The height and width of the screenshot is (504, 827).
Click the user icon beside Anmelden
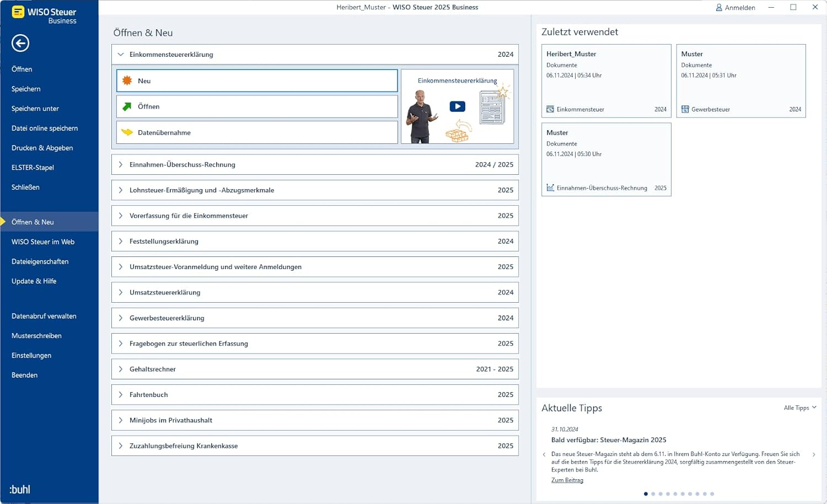(x=719, y=8)
